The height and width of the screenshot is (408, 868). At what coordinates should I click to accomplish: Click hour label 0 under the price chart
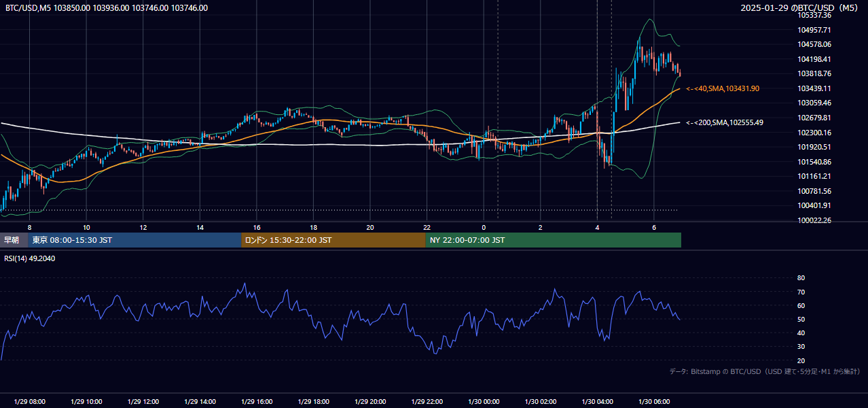coord(484,227)
